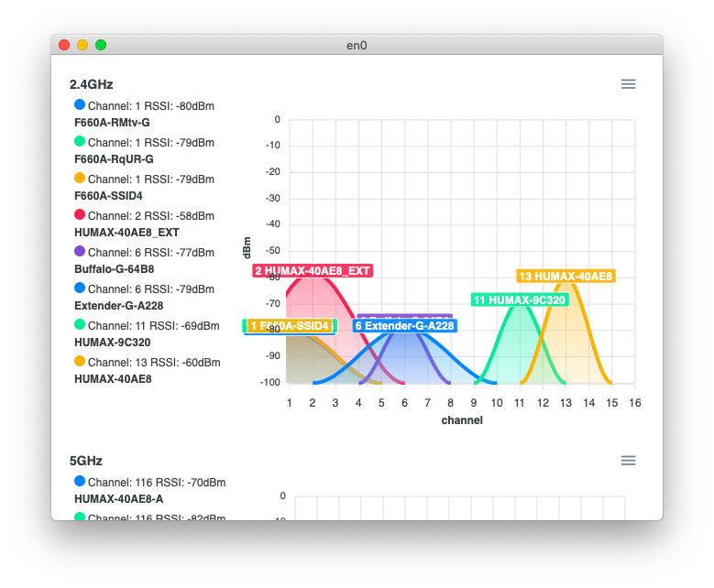
Task: Open the 5GHz chart hamburger menu
Action: [628, 461]
